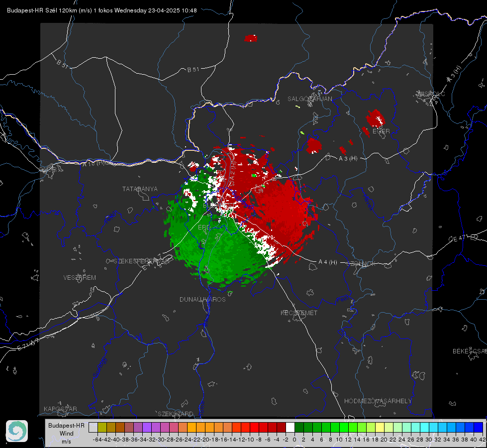Click the KAPOSVÁR city label

(x=60, y=409)
